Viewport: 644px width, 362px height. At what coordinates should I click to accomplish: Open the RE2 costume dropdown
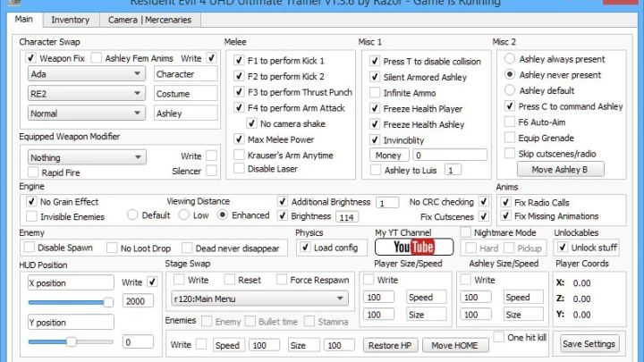pos(86,94)
